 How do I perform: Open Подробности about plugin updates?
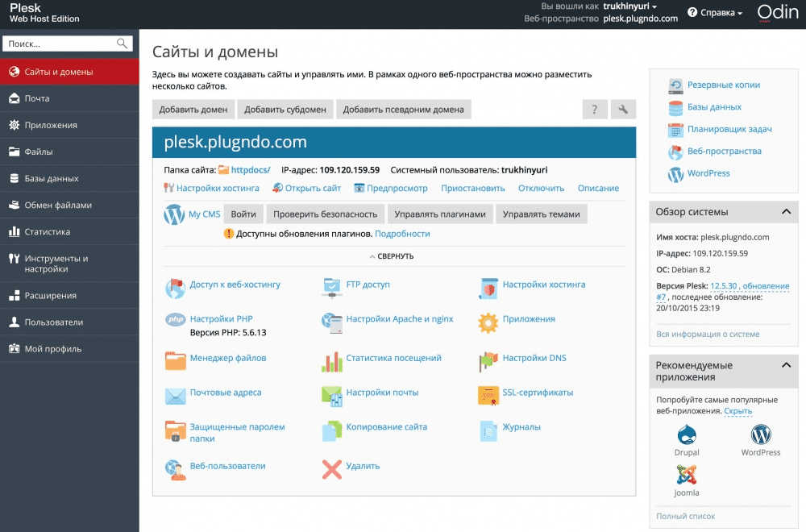click(402, 234)
